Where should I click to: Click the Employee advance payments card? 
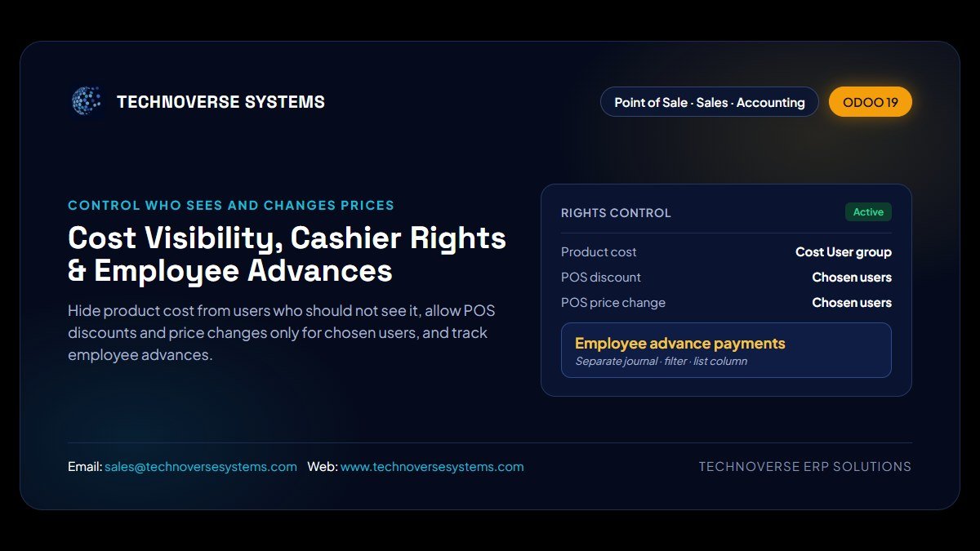click(x=726, y=350)
